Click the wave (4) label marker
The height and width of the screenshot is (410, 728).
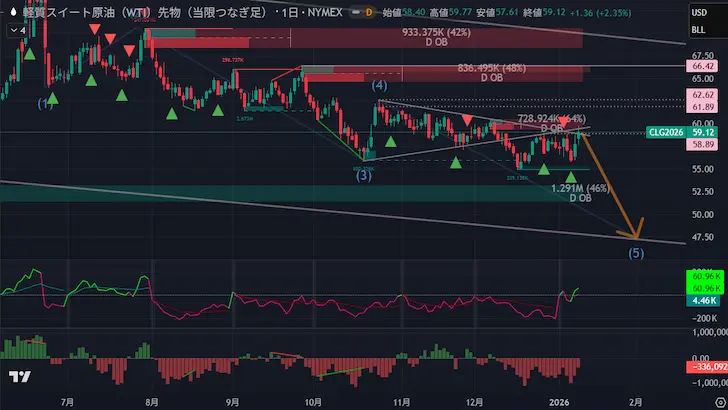[x=380, y=87]
